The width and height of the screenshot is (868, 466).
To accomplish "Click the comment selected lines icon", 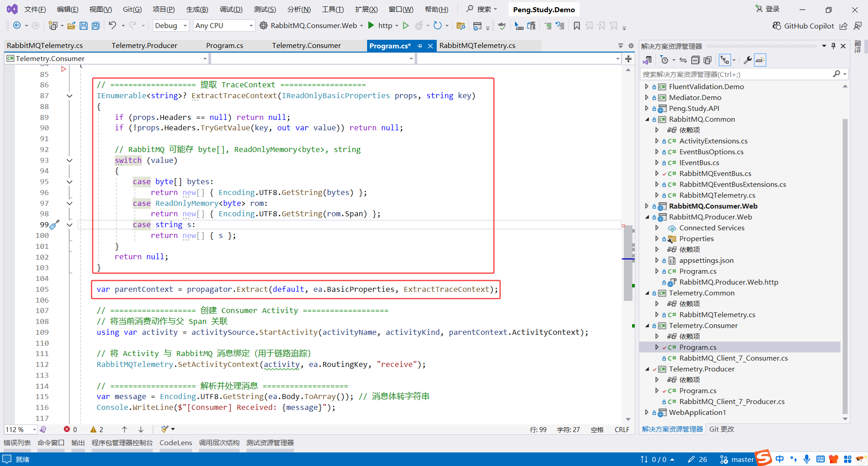I will 548,26.
